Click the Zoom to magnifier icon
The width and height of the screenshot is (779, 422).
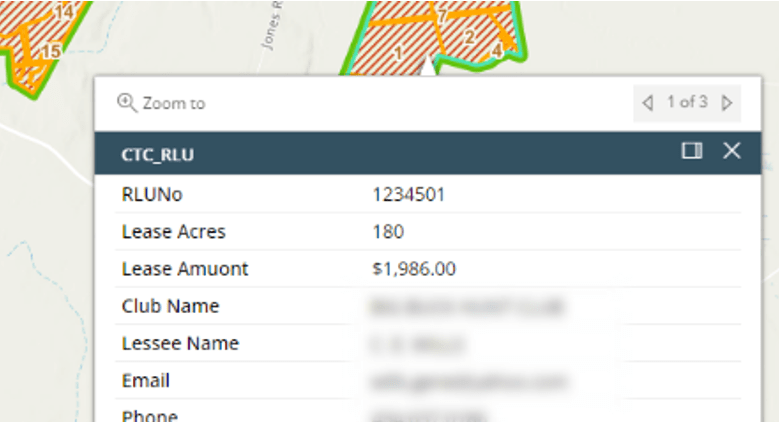click(x=126, y=102)
